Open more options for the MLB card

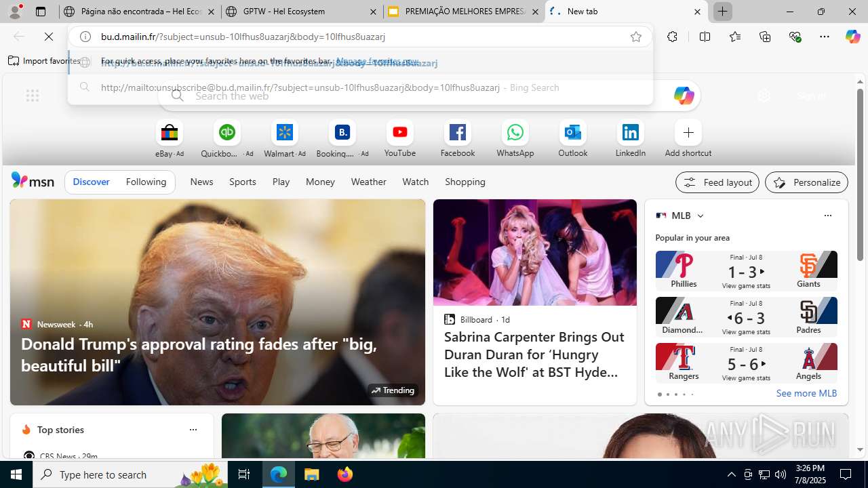[827, 216]
